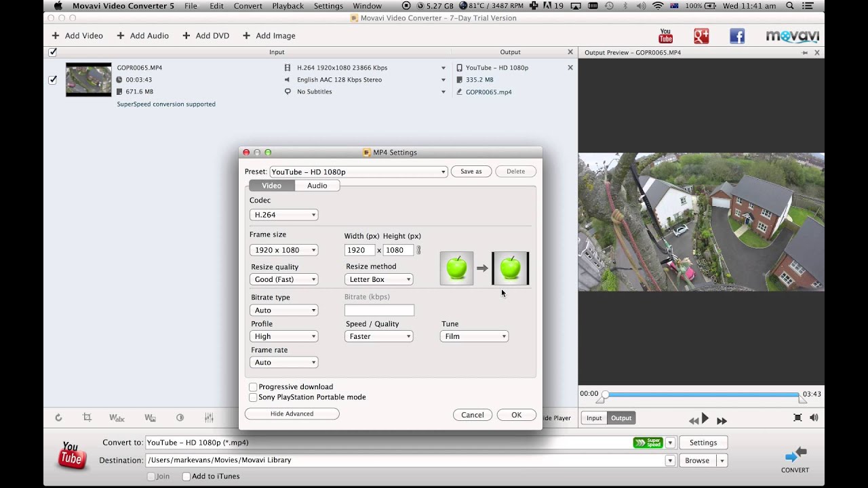The height and width of the screenshot is (488, 868).
Task: Click the preview seek bar
Action: pos(701,394)
